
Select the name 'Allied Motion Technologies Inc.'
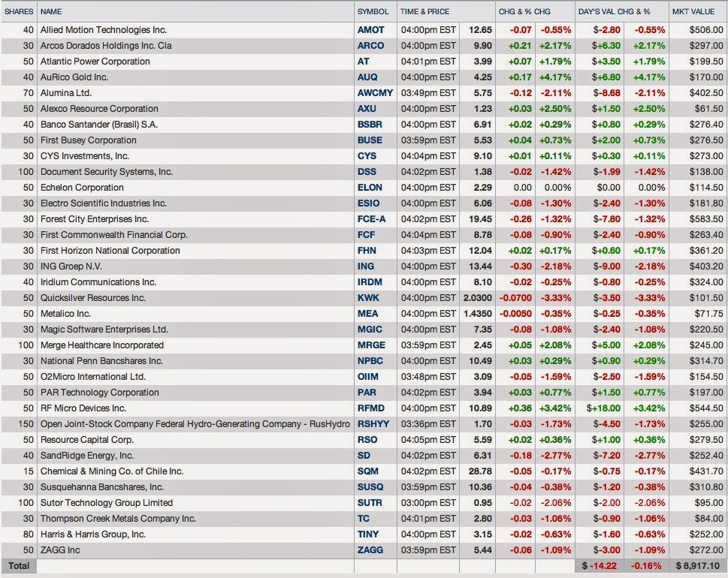tap(104, 30)
